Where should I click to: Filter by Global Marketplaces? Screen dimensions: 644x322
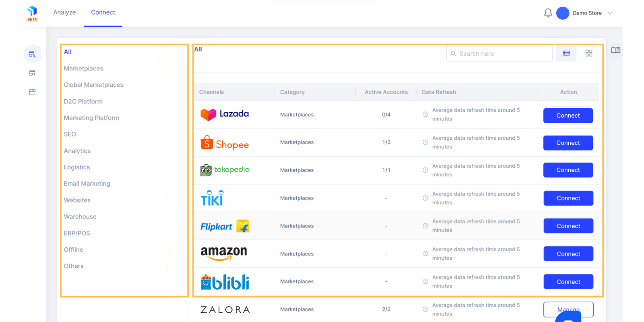coord(93,85)
